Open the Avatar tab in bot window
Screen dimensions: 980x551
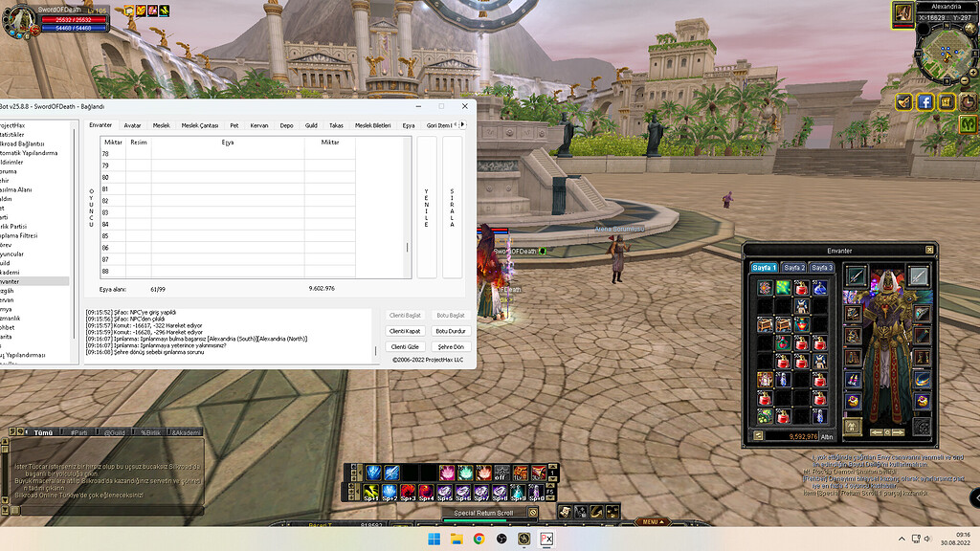coord(132,125)
